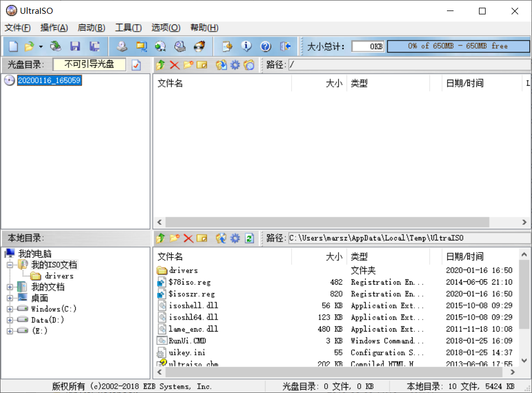Screen dimensions: 532x393
Task: Click the Mount to Virtual Drive icon
Action: pos(180,46)
